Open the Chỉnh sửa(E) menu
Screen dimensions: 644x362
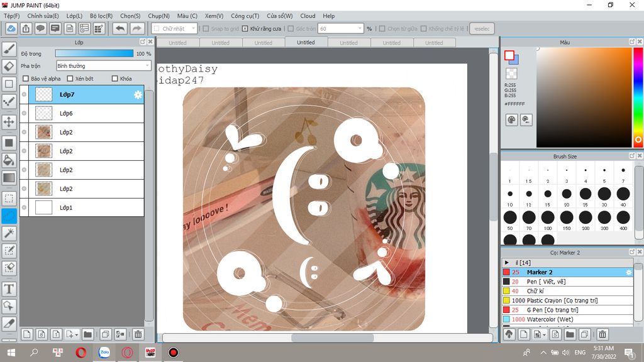[x=43, y=16]
